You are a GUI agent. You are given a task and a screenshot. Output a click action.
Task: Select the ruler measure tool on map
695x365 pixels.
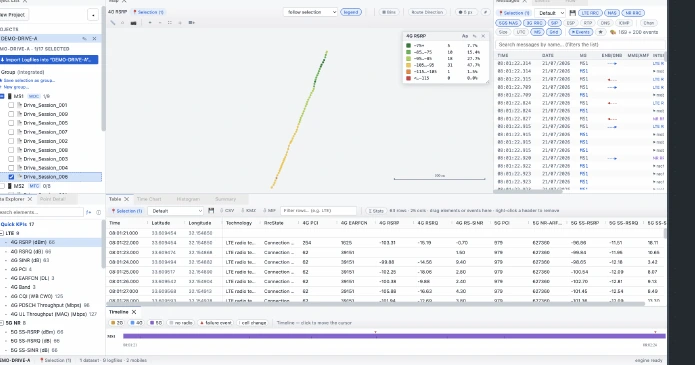click(x=113, y=23)
